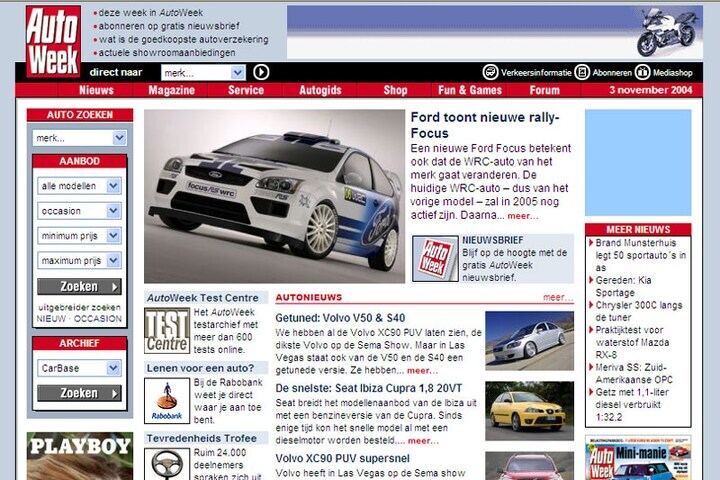Viewport: 720px width, 480px height.
Task: Open Volvo XC90 PUV supersnel article
Action: [x=343, y=458]
